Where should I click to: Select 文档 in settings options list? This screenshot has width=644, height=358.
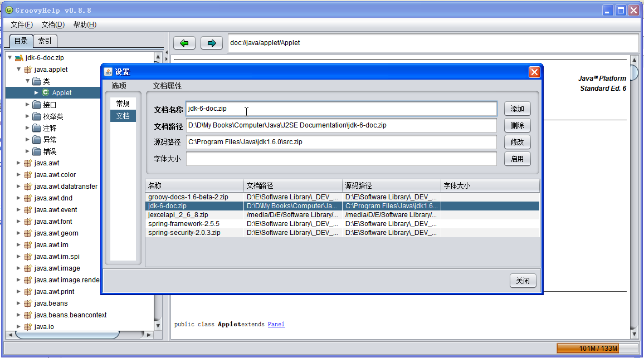point(123,116)
